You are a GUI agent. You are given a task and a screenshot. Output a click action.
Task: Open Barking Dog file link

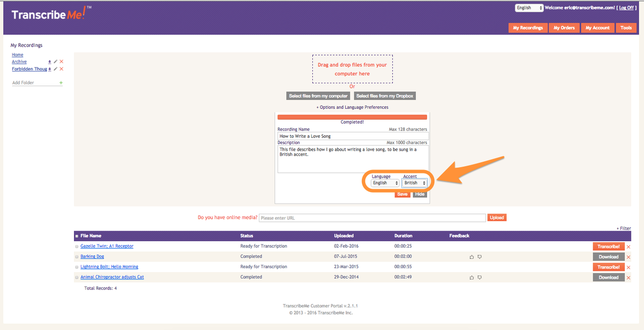click(x=92, y=257)
